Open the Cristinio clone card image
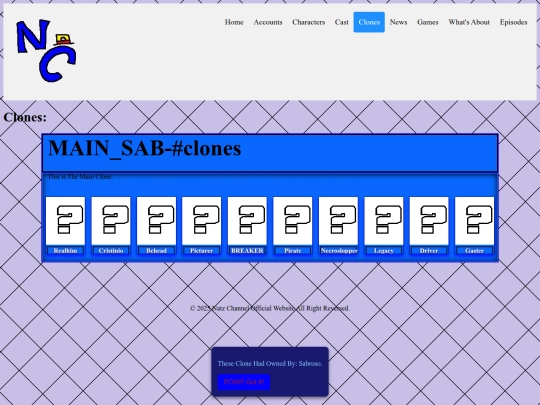 pyautogui.click(x=111, y=221)
